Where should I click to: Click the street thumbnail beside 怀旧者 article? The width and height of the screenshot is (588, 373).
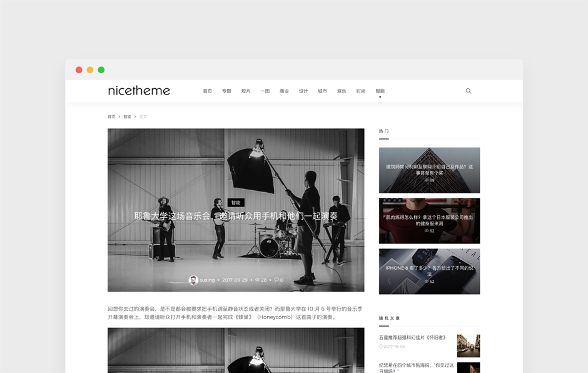[x=469, y=346]
